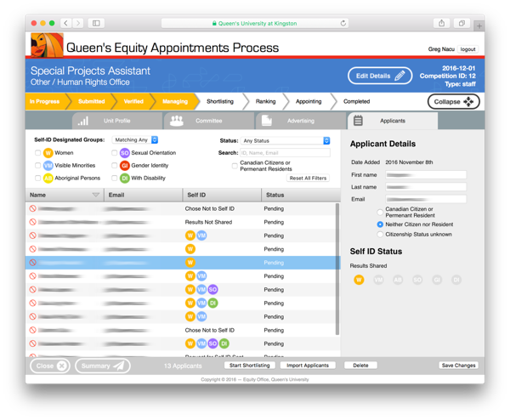Screen dimensions: 510x420
Task: Click the Sexual Orientation SO filter badge
Action: coord(125,152)
